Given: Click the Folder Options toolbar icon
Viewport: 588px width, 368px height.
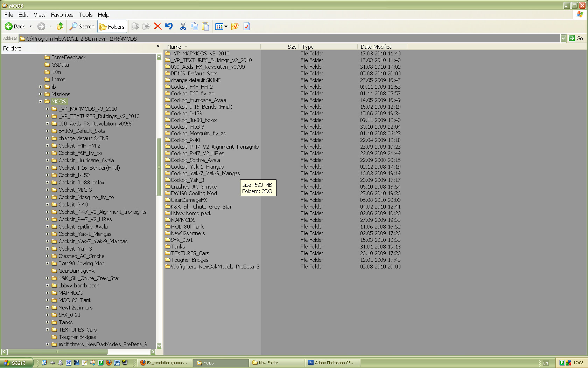Looking at the screenshot, I should coord(235,26).
